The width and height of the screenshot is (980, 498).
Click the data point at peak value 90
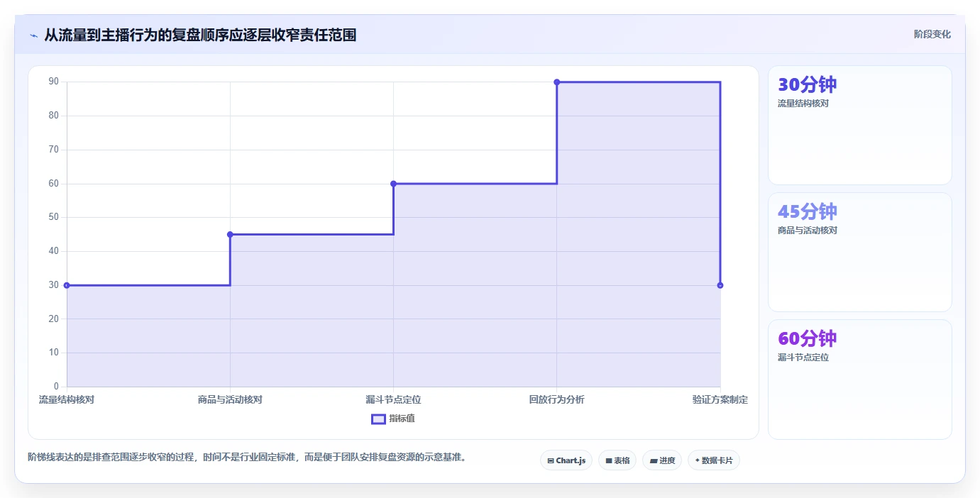point(556,82)
